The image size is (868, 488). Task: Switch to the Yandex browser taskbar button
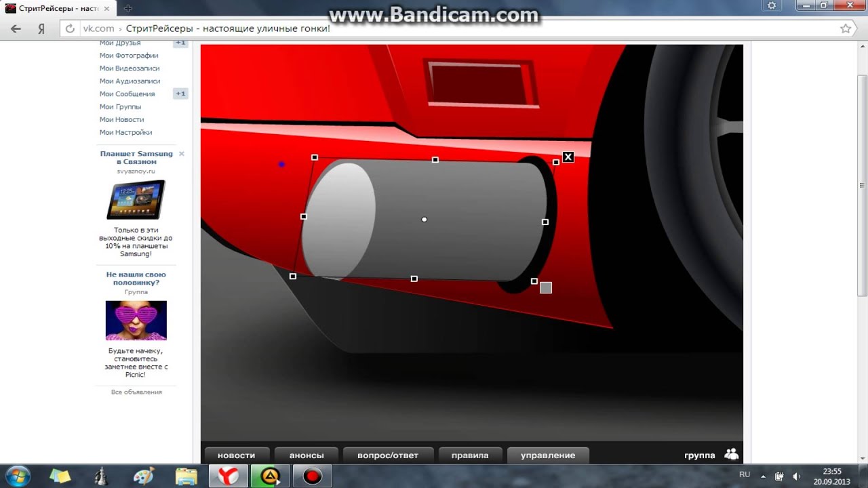(x=228, y=476)
